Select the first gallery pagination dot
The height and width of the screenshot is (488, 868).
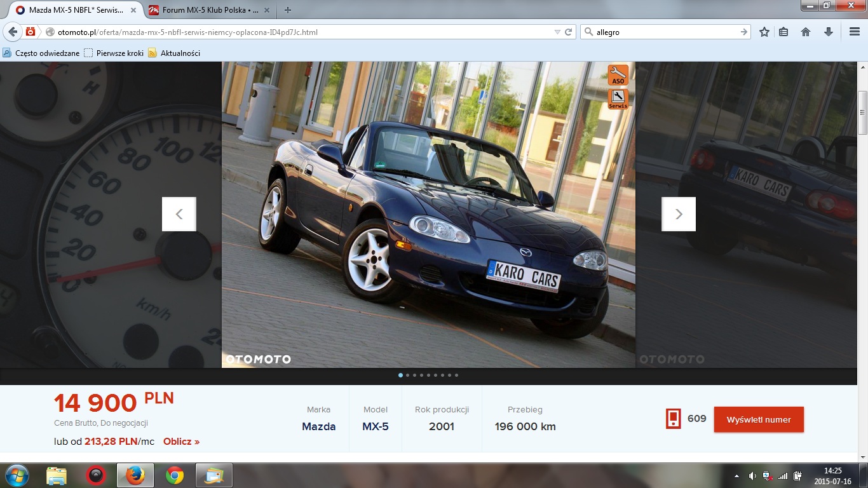click(400, 375)
